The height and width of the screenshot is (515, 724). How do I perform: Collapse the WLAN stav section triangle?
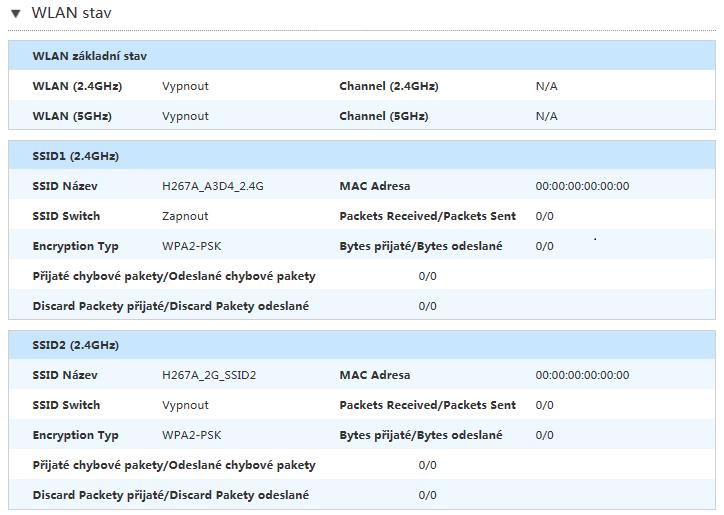[x=16, y=14]
